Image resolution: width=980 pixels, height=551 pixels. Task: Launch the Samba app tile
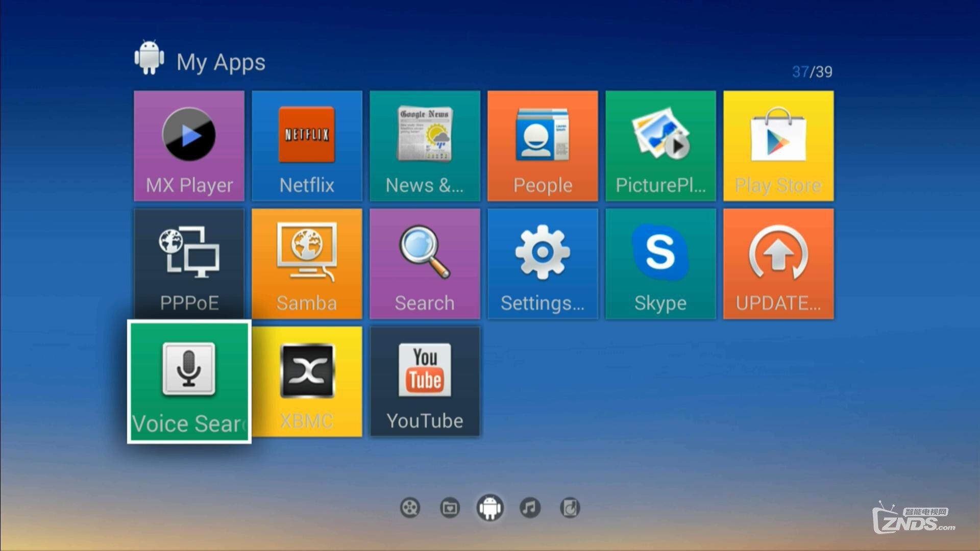[x=307, y=264]
